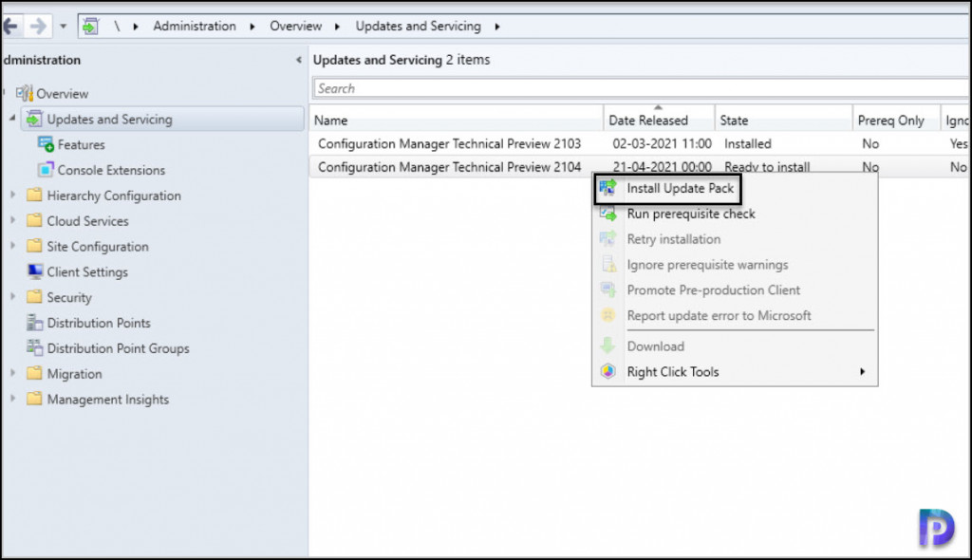Click the Installed state cell
The width and height of the screenshot is (972, 560).
pyautogui.click(x=748, y=144)
